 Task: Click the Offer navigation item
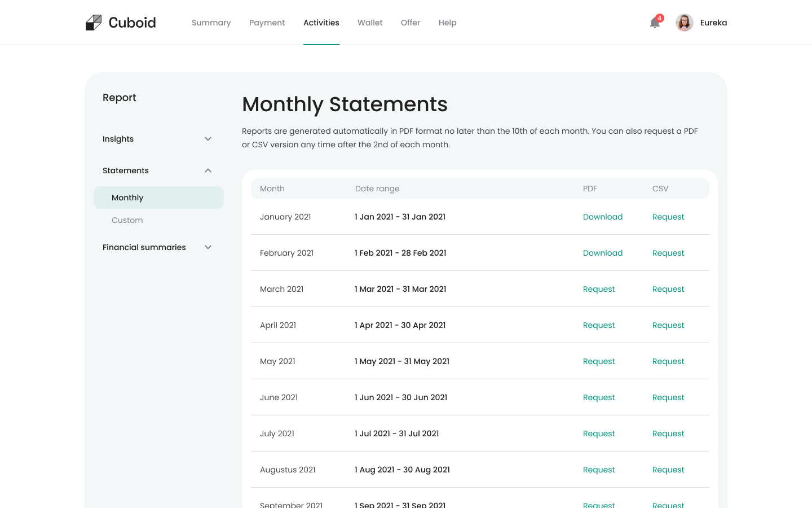[x=410, y=23]
